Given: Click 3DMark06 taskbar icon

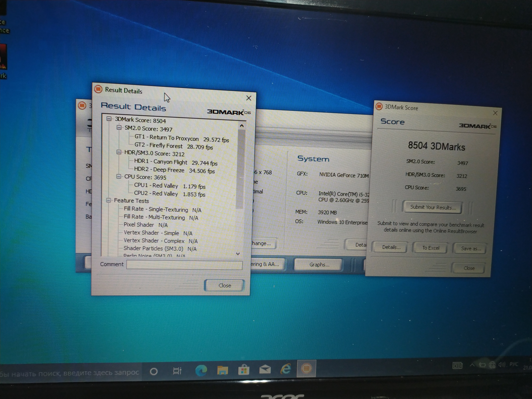Looking at the screenshot, I should coord(306,368).
